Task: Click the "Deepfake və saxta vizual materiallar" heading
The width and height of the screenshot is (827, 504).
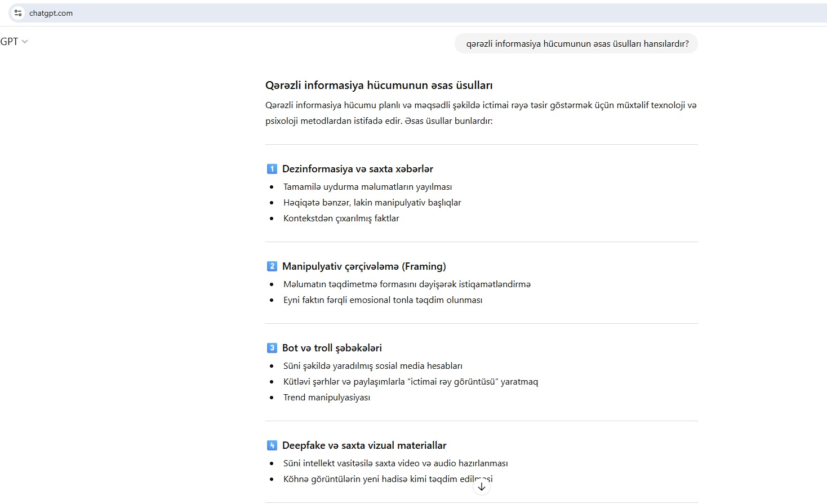Action: tap(364, 445)
